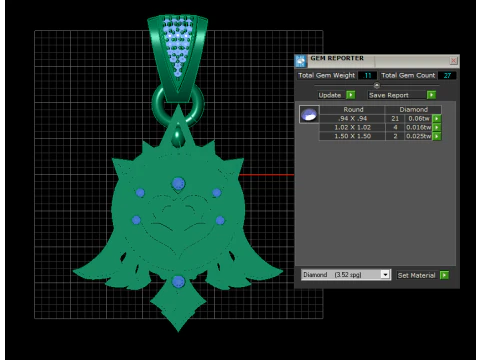Click green arrow for 1.02 X 1.02 row
The height and width of the screenshot is (360, 480).
(x=437, y=127)
